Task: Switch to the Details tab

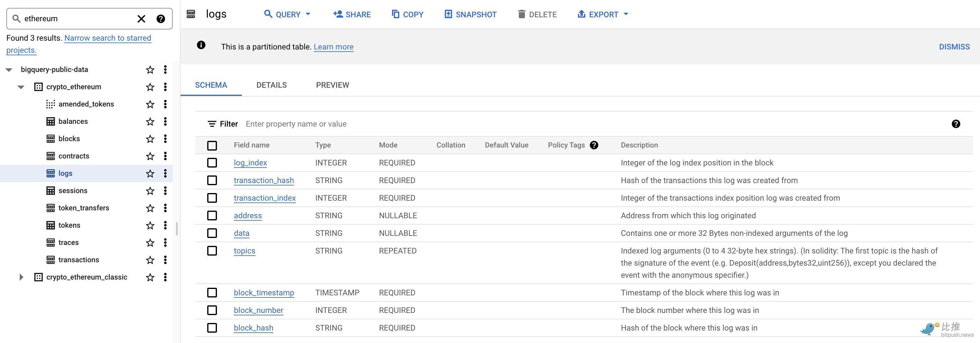Action: [x=271, y=85]
